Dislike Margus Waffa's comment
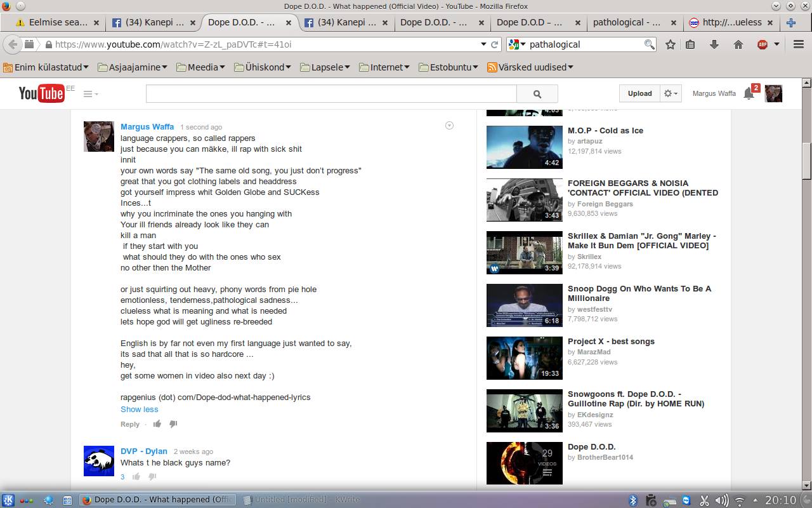Viewport: 812px width, 508px height. (173, 424)
